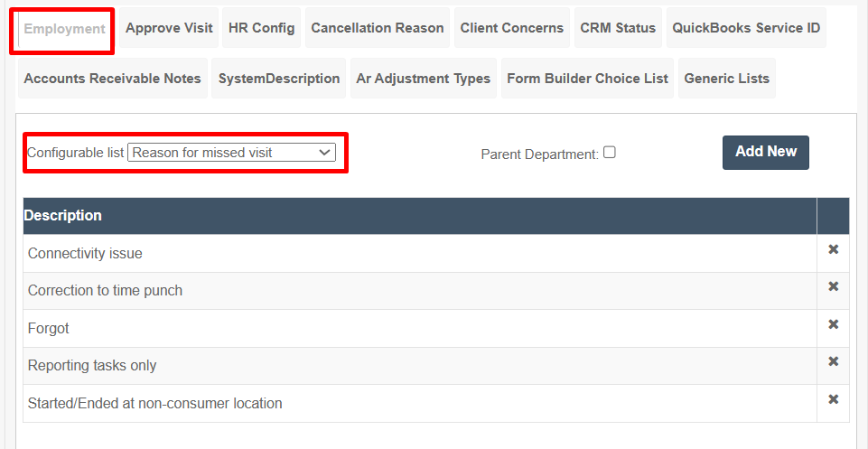Open QuickBooks Service ID tab
Viewport: 868px width, 449px height.
(746, 28)
